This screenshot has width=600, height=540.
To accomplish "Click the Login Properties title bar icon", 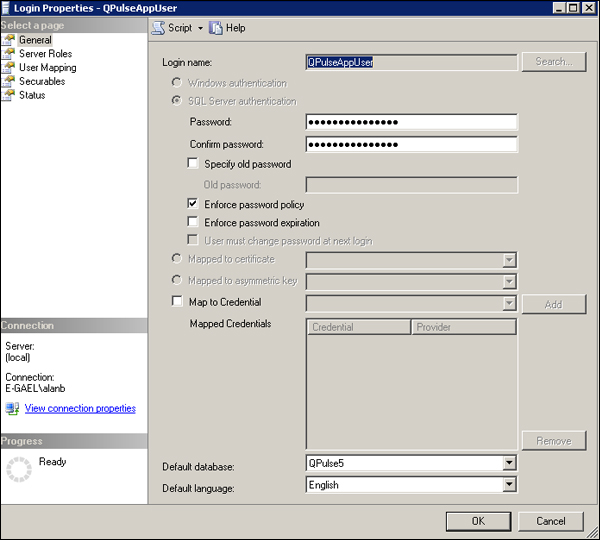I will coord(6,8).
